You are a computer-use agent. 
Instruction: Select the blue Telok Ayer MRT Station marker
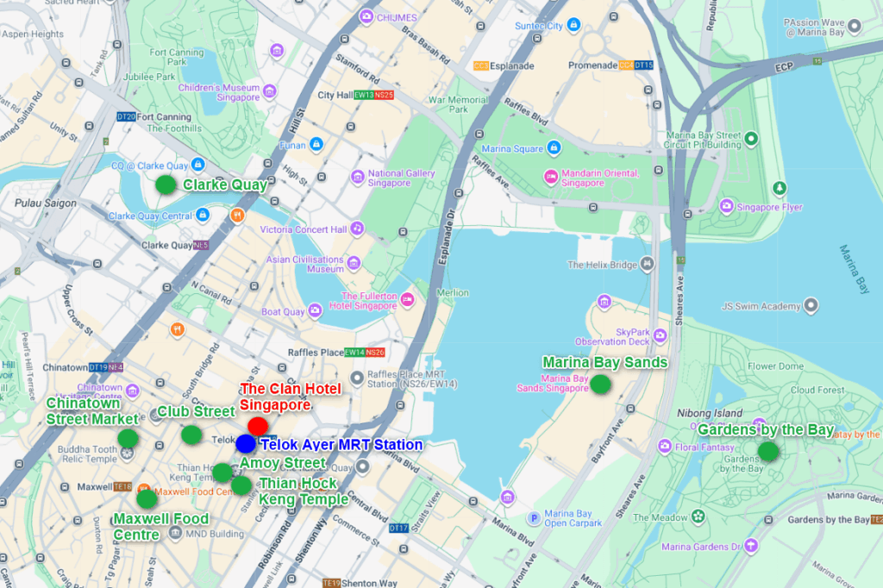(x=246, y=444)
